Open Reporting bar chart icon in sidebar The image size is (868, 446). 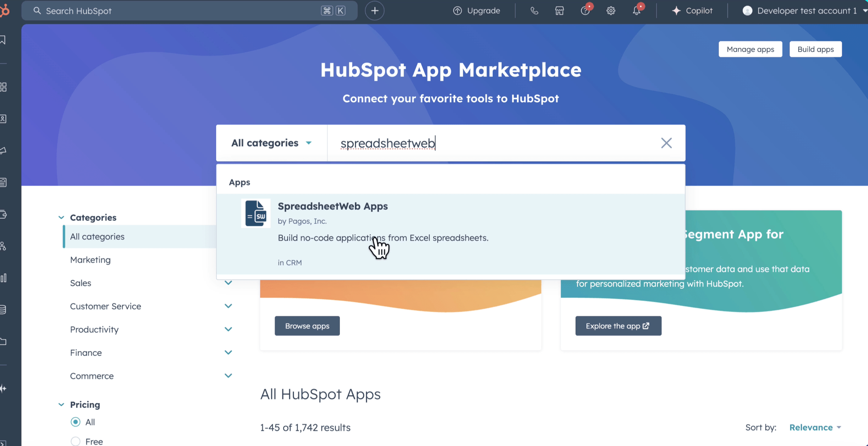[3, 278]
